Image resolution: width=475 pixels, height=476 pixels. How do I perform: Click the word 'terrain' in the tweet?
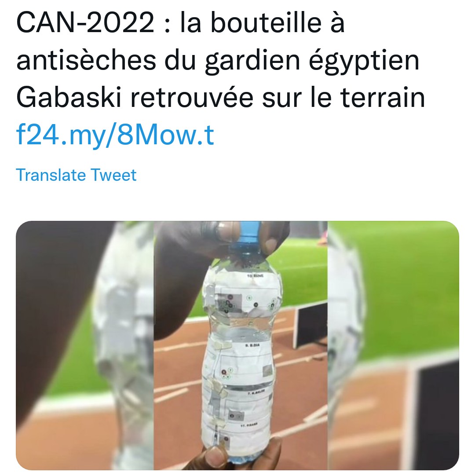click(x=382, y=98)
